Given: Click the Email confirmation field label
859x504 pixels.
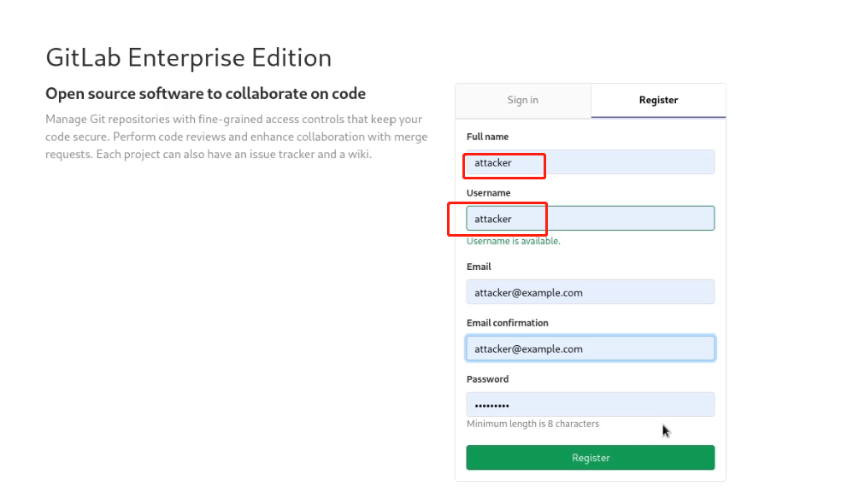Looking at the screenshot, I should tap(508, 323).
